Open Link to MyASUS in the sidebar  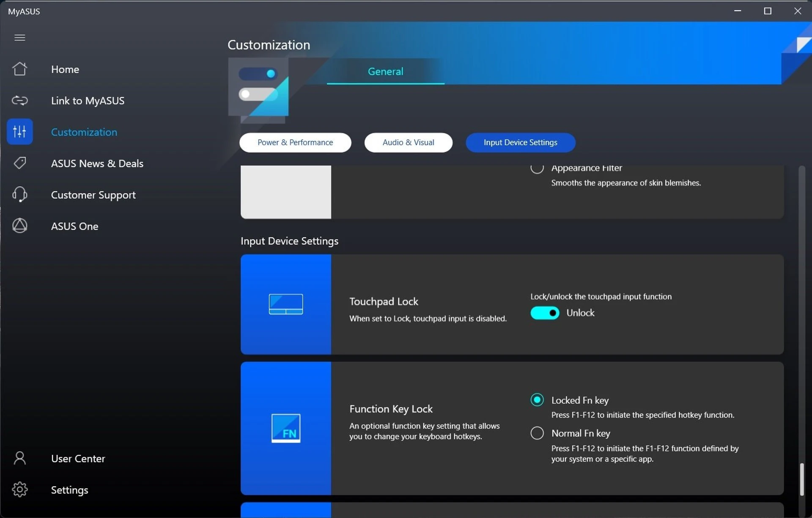pyautogui.click(x=88, y=100)
